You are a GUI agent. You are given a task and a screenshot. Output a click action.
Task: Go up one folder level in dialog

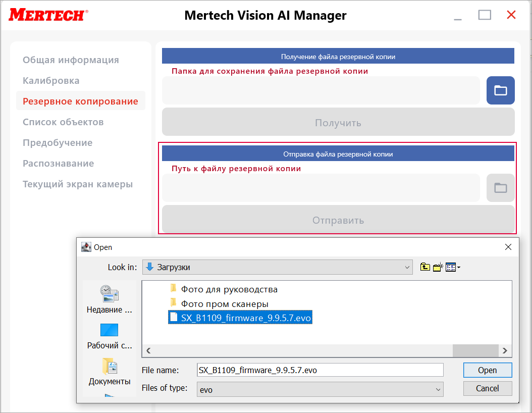coord(425,267)
